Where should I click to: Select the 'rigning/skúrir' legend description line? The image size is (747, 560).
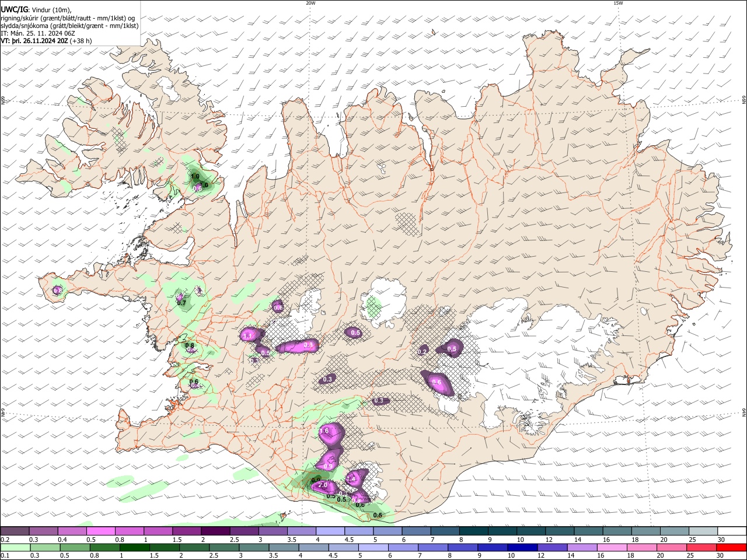point(68,18)
